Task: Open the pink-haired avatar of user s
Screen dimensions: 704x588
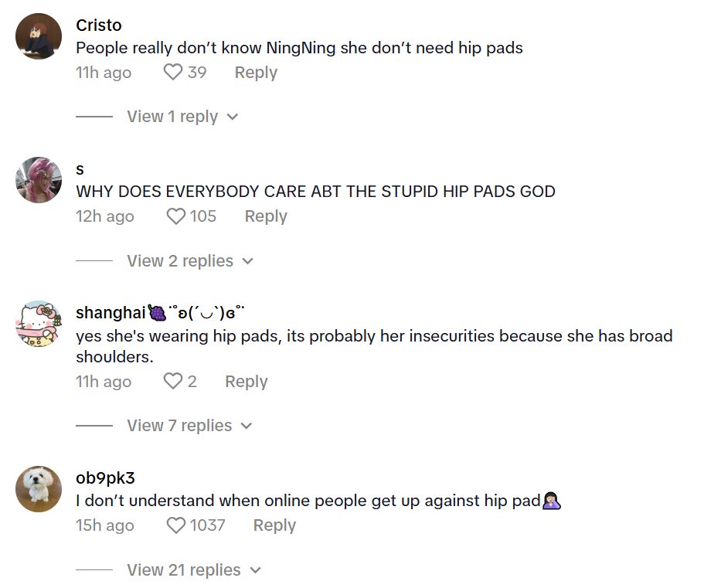Action: (39, 180)
